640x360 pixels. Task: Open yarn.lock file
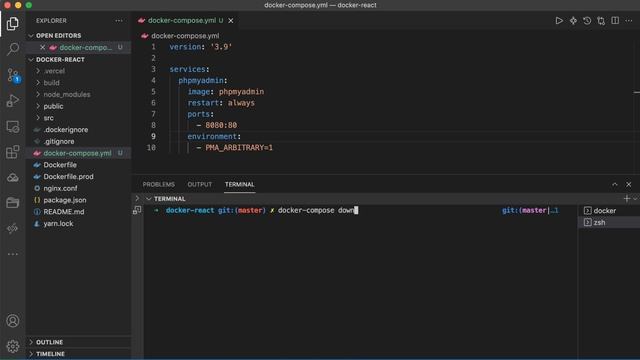58,224
